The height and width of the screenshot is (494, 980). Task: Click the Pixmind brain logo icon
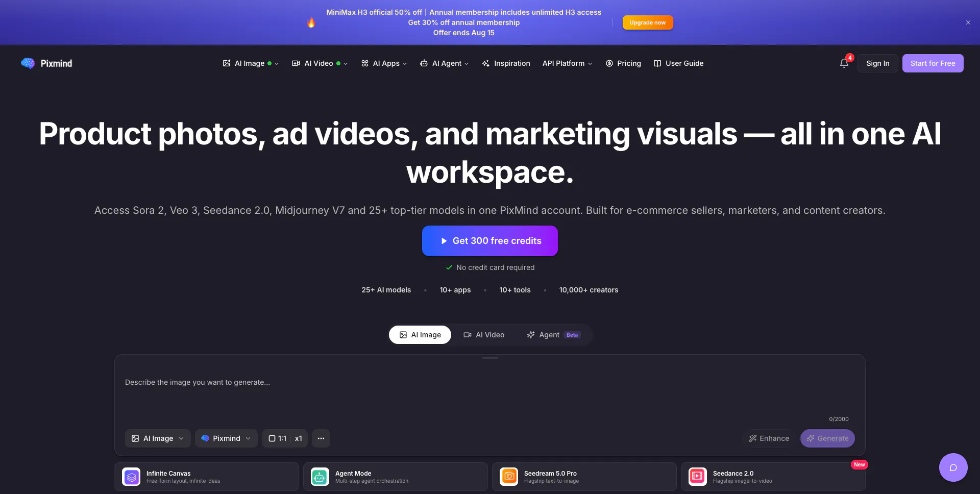[28, 63]
